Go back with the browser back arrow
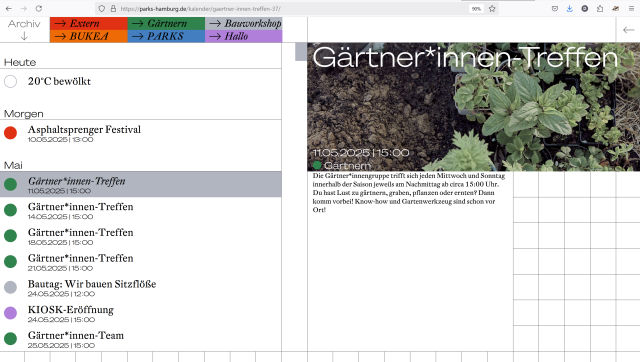 coord(9,9)
